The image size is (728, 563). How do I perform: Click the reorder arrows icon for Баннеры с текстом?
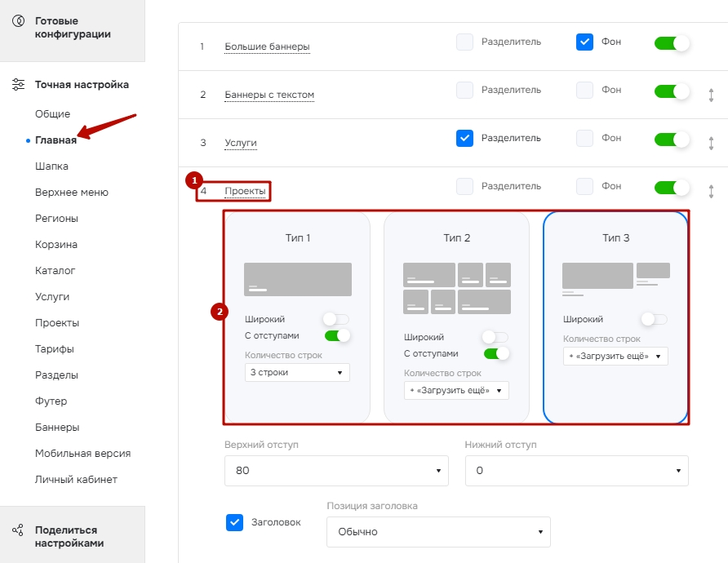(711, 95)
